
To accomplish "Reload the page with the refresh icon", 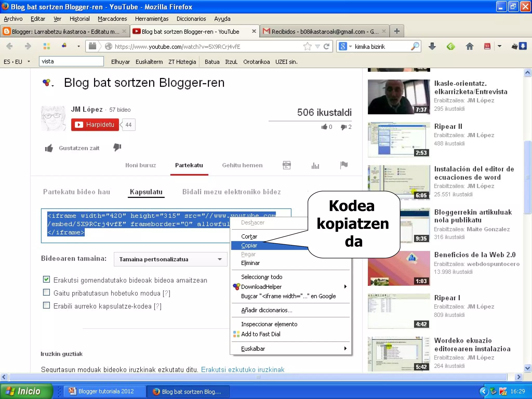I will tap(327, 46).
